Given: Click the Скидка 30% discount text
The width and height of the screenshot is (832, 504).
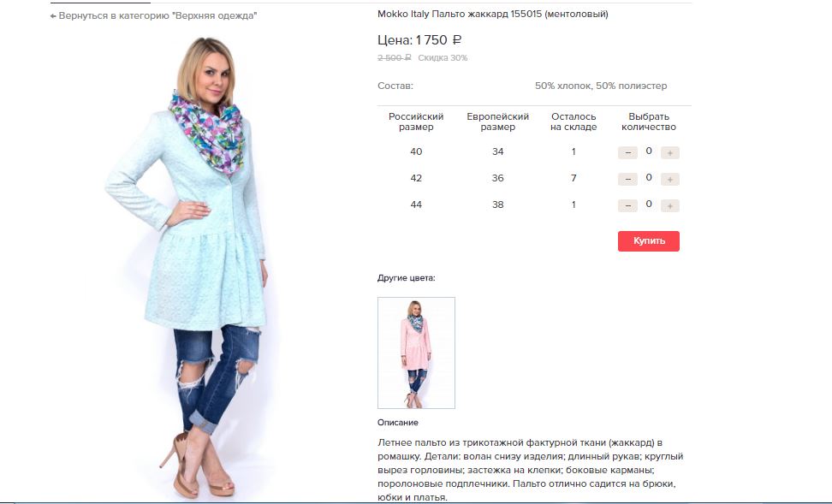Looking at the screenshot, I should [443, 58].
